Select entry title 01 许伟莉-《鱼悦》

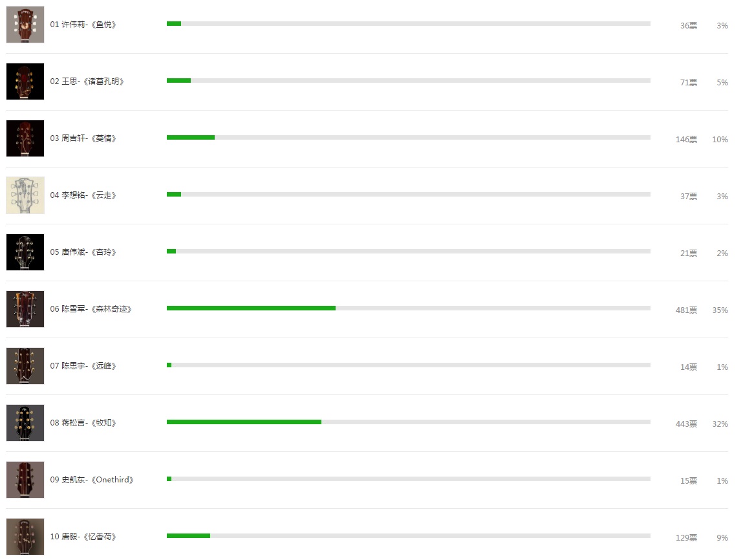[83, 25]
